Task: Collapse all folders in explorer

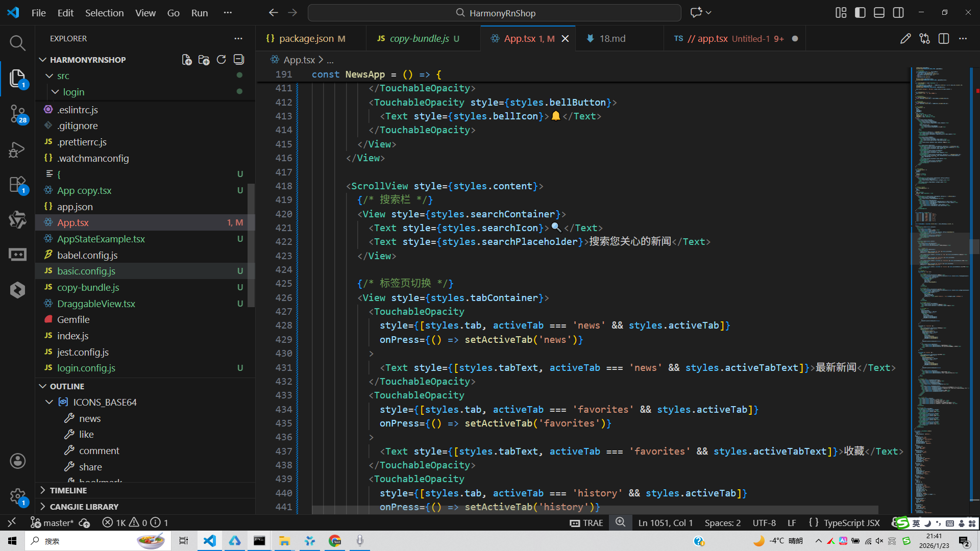Action: (238, 60)
